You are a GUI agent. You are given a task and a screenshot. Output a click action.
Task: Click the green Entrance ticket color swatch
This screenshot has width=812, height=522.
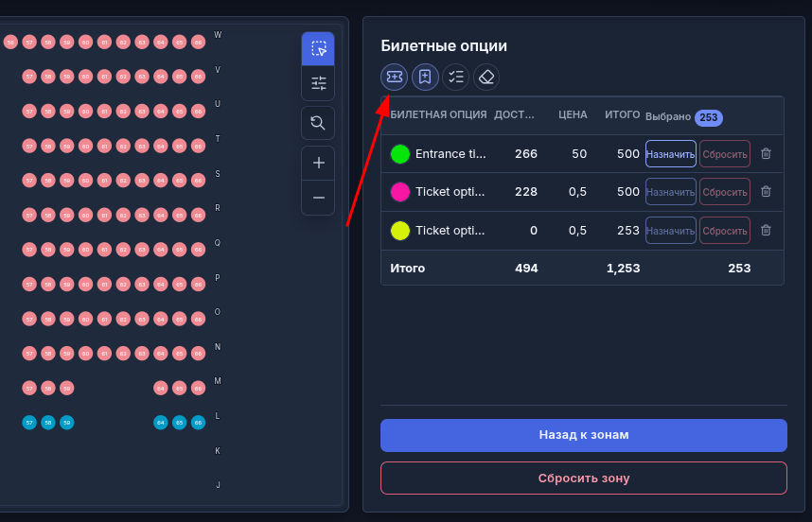click(399, 153)
